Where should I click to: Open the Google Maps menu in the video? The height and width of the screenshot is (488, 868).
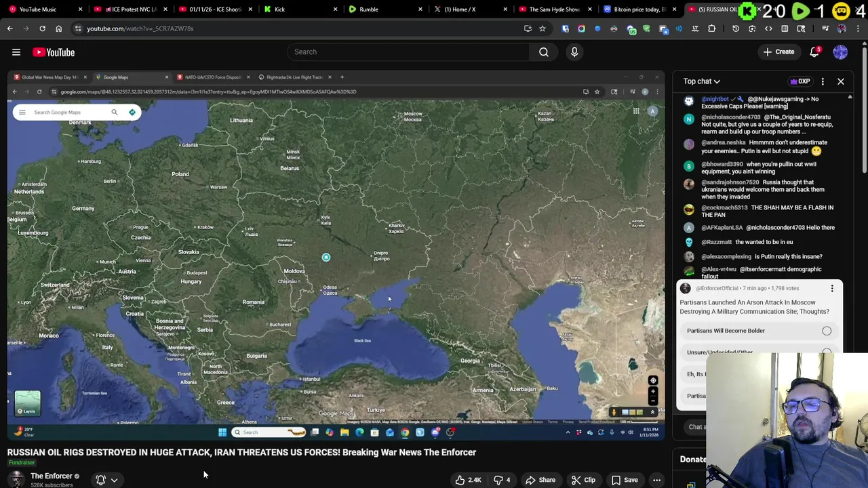[22, 113]
